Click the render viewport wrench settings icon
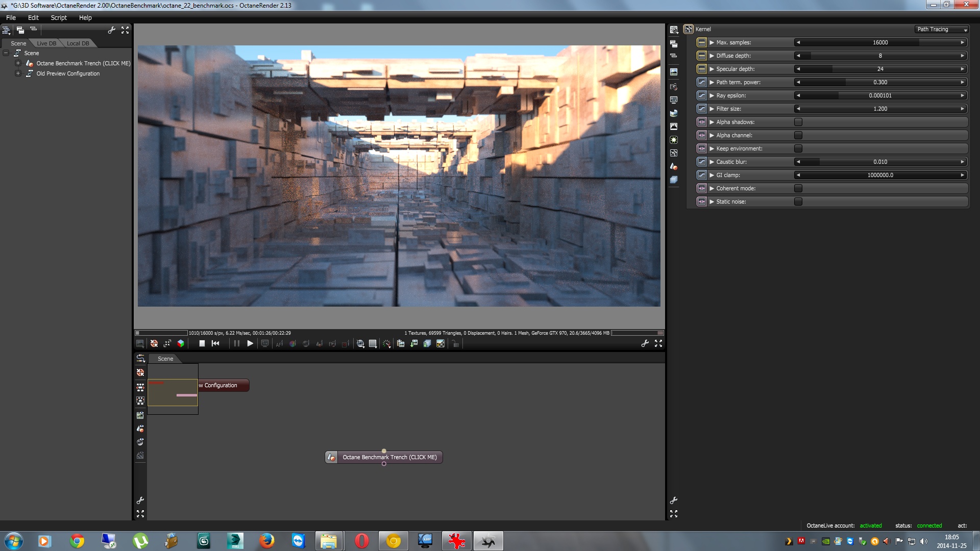This screenshot has height=551, width=980. (645, 343)
